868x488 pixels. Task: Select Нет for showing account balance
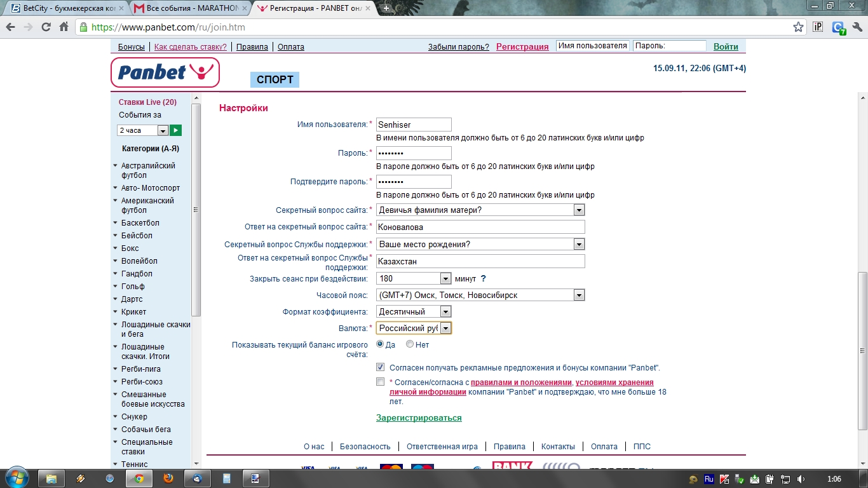point(410,344)
